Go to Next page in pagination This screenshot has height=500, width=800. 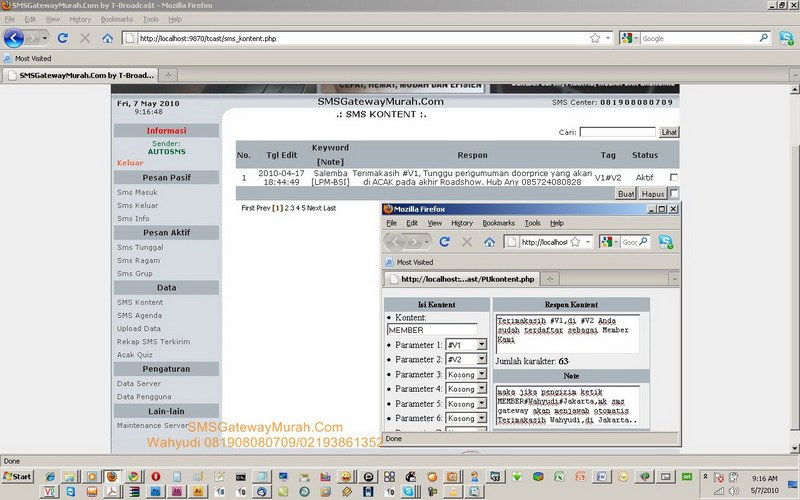314,208
